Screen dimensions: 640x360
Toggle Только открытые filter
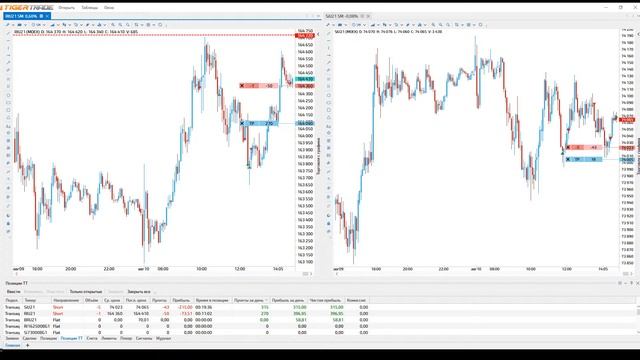point(86,292)
